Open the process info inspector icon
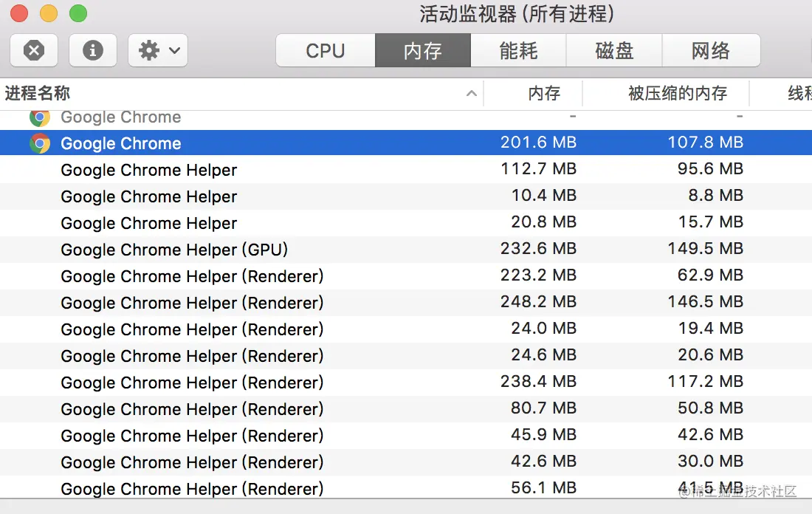812x514 pixels. pyautogui.click(x=93, y=50)
